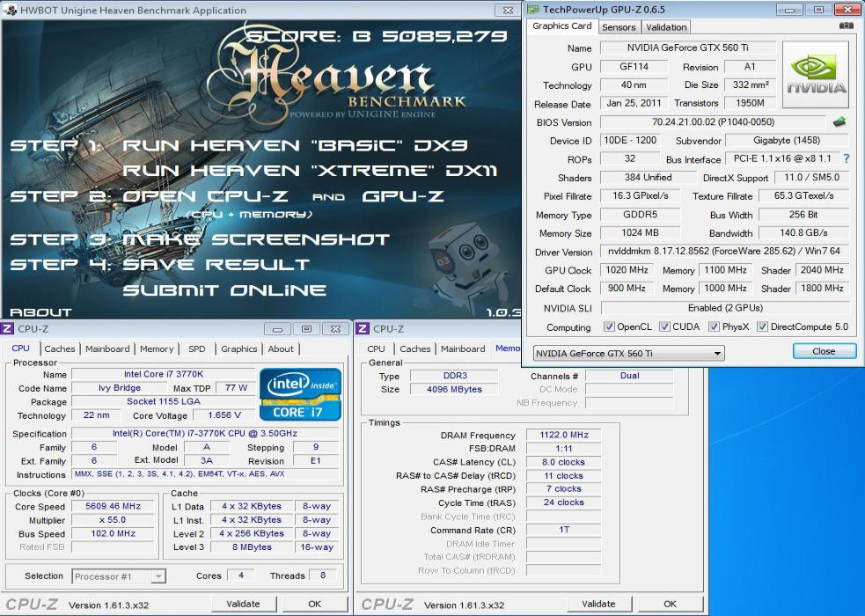The width and height of the screenshot is (865, 616).
Task: Open the Mainboard tab in left CPU-Z
Action: pyautogui.click(x=107, y=348)
